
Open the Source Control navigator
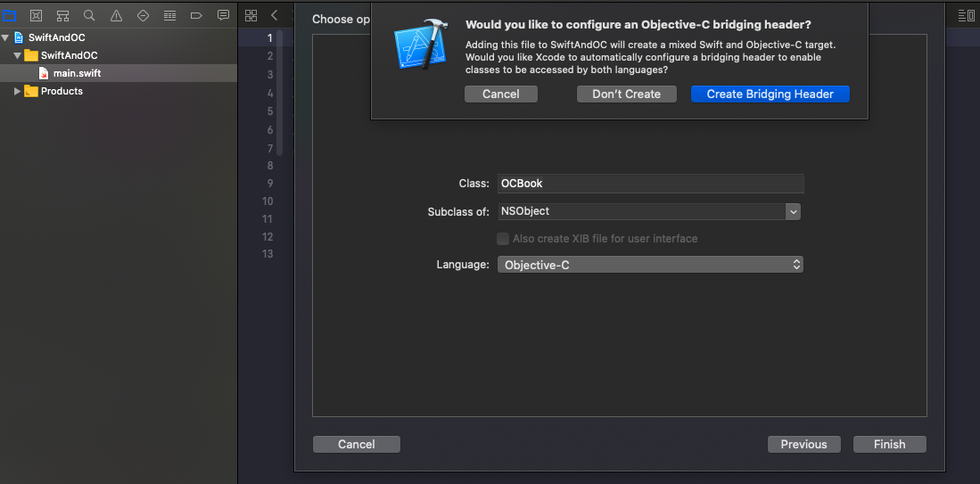[36, 15]
